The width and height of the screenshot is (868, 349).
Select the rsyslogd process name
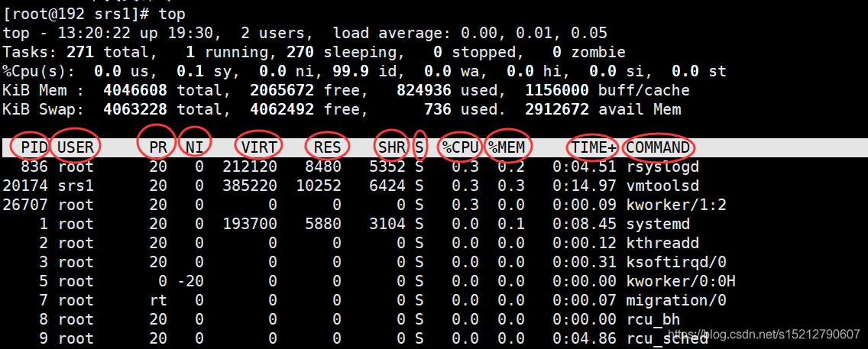(x=662, y=166)
